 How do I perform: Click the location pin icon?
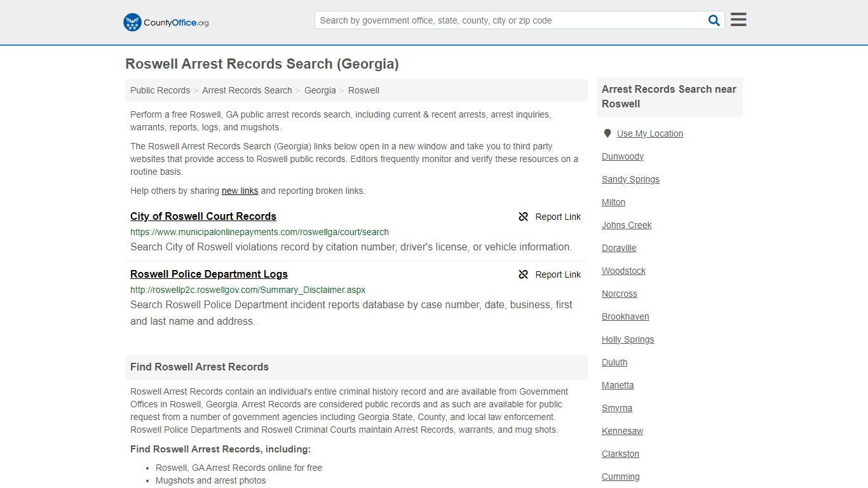pos(607,133)
